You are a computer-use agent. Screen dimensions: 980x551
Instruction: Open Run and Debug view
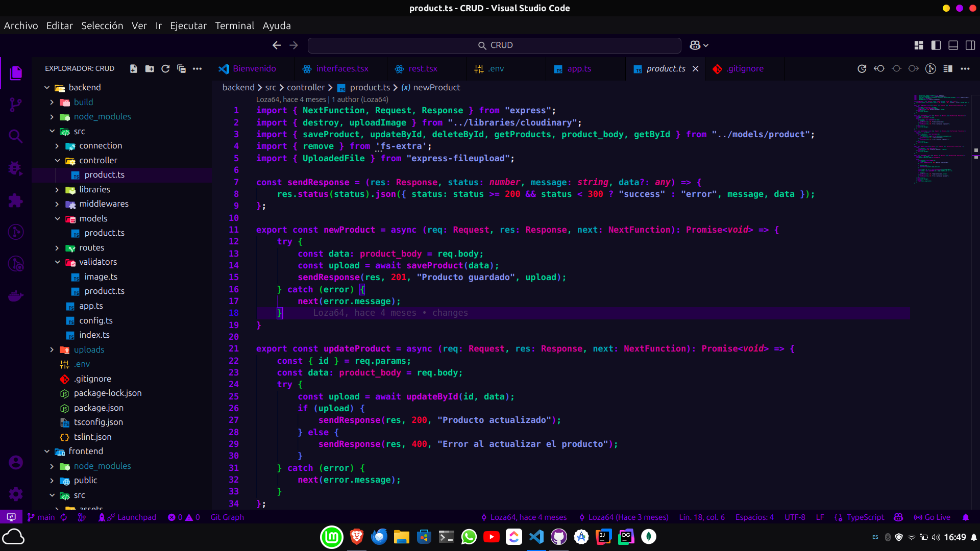[16, 168]
